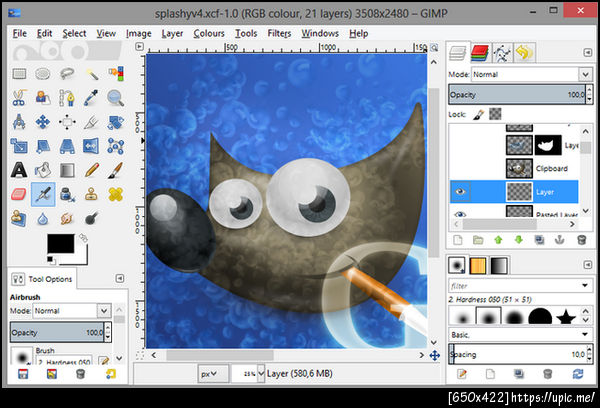Open the zoom percentage dropdown

pyautogui.click(x=261, y=374)
